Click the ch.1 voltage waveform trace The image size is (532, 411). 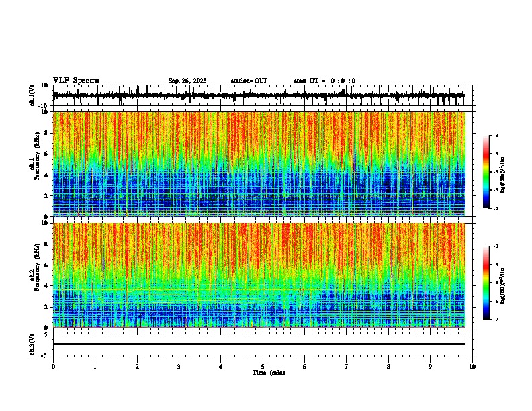point(259,95)
